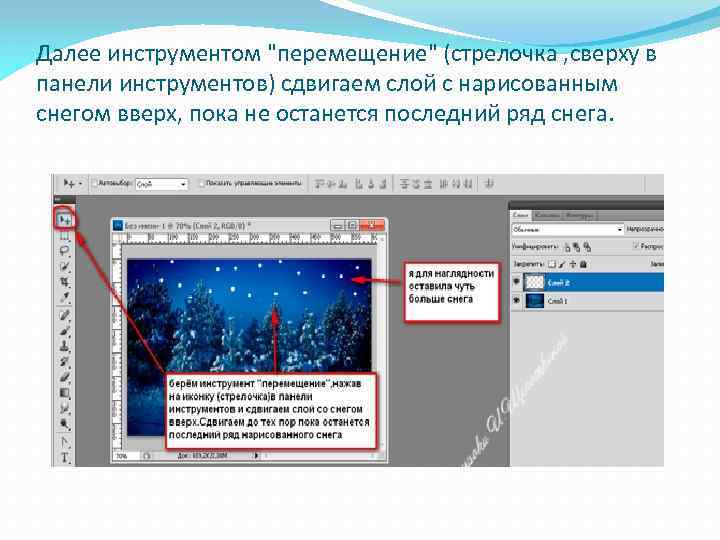Select the Слой 2 layer name
Screen dimensions: 720x540
558,283
